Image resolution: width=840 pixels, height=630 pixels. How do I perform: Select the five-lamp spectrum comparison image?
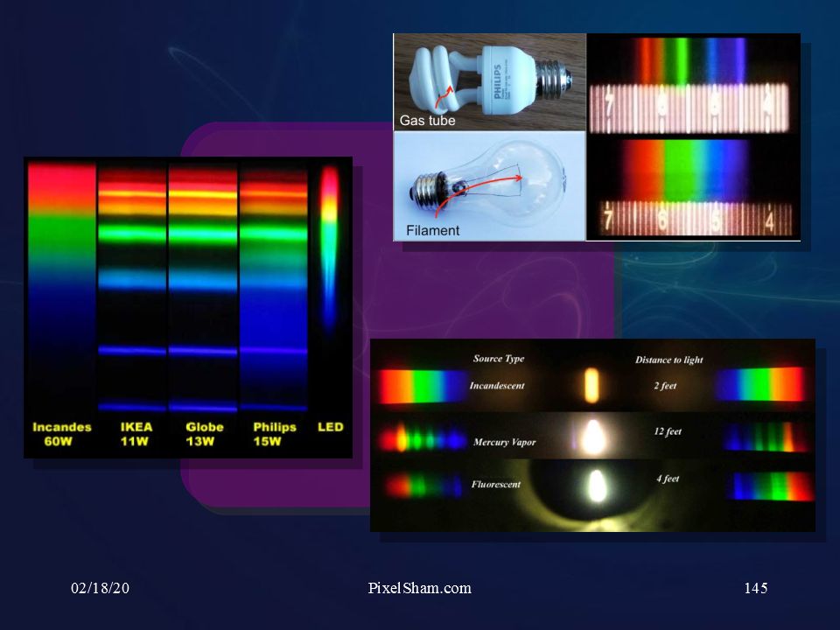pos(188,307)
